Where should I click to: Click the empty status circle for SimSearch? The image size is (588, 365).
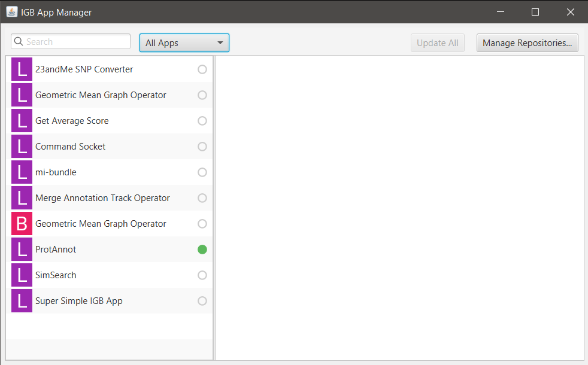[x=202, y=275]
